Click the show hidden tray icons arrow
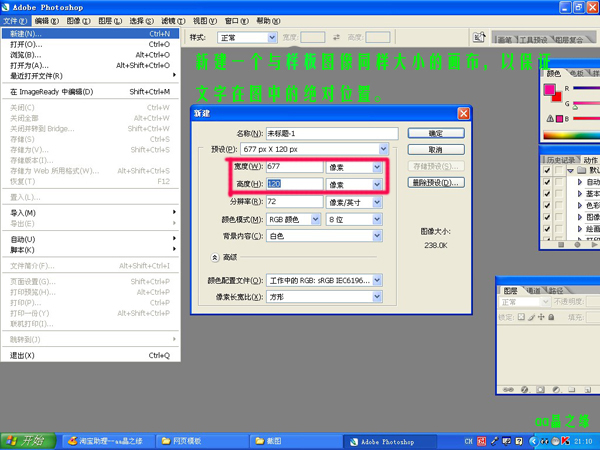Screen dimensions: 600x450 click(533, 441)
